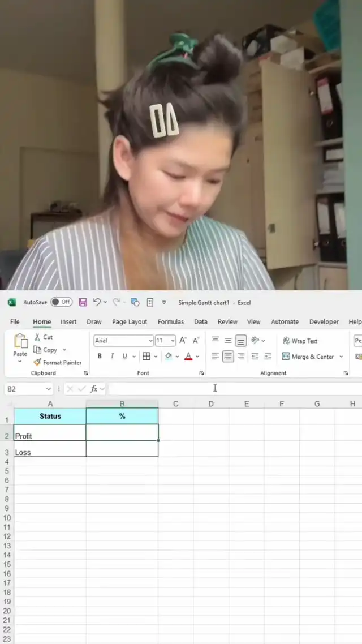Expand the Merge & Center dropdown arrow
This screenshot has width=362, height=644.
[341, 357]
